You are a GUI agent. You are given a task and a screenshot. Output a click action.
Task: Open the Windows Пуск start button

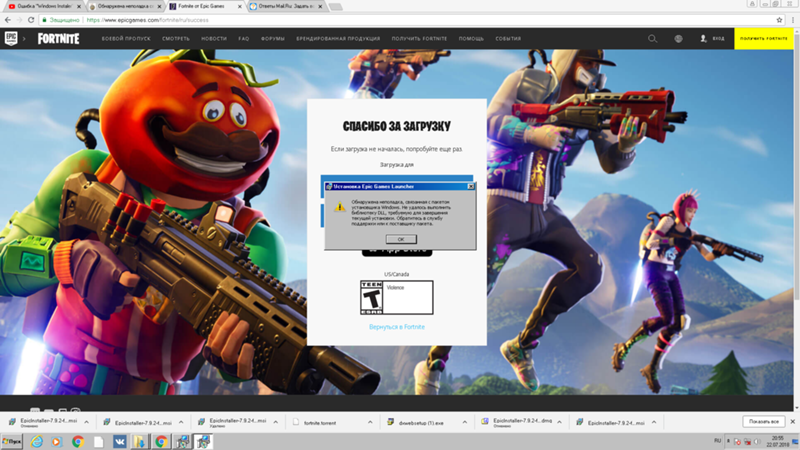pos(12,441)
